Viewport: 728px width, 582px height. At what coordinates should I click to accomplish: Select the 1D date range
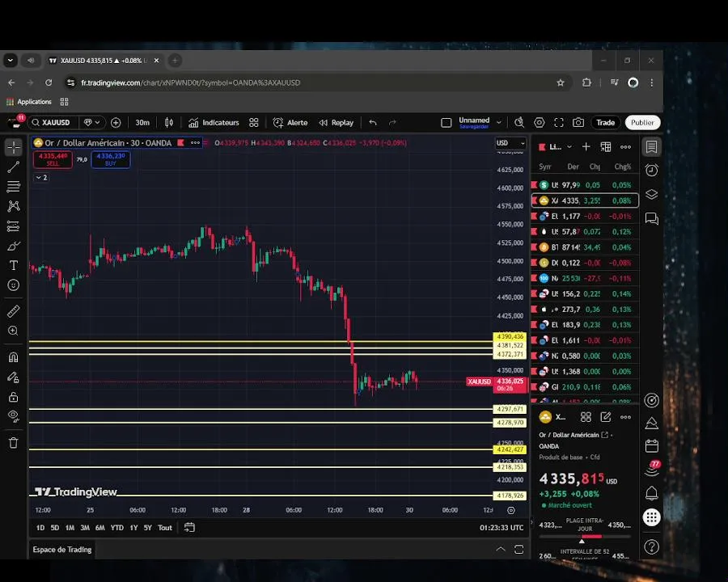(x=40, y=528)
